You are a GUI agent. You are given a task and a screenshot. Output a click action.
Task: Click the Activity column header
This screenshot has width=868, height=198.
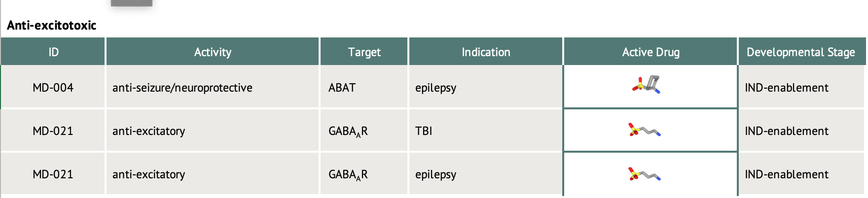[x=213, y=52]
